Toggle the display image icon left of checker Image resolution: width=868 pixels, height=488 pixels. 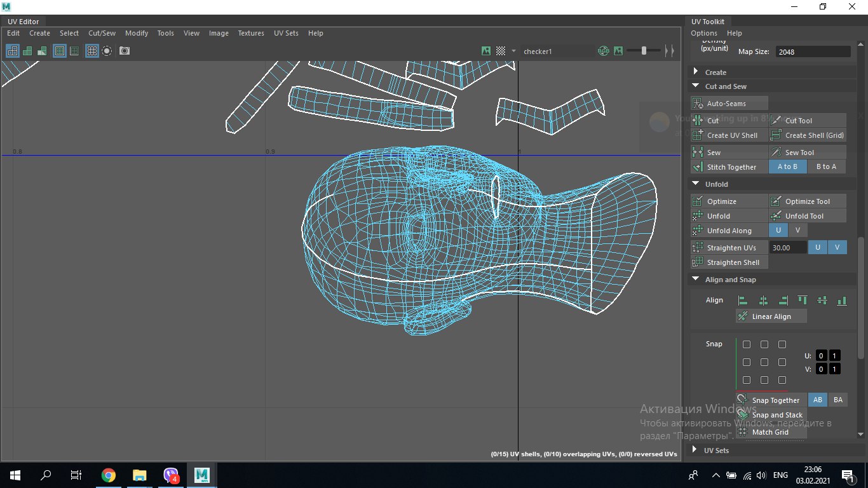click(x=486, y=51)
